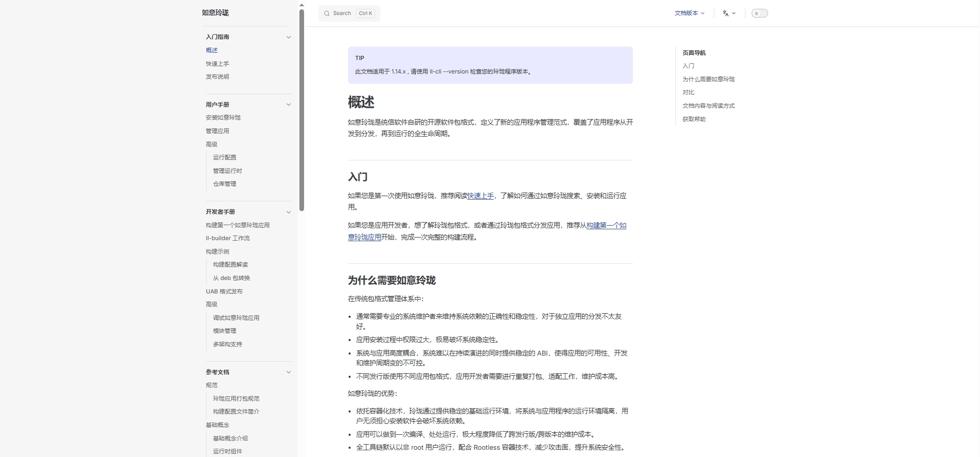Follow the 快速上手 inline link
The width and height of the screenshot is (980, 457).
(x=481, y=196)
